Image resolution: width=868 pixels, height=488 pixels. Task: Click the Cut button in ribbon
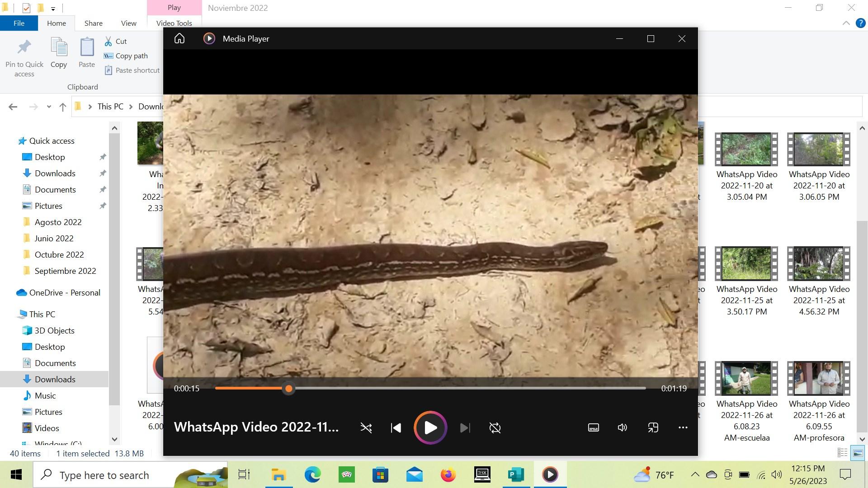coord(116,41)
